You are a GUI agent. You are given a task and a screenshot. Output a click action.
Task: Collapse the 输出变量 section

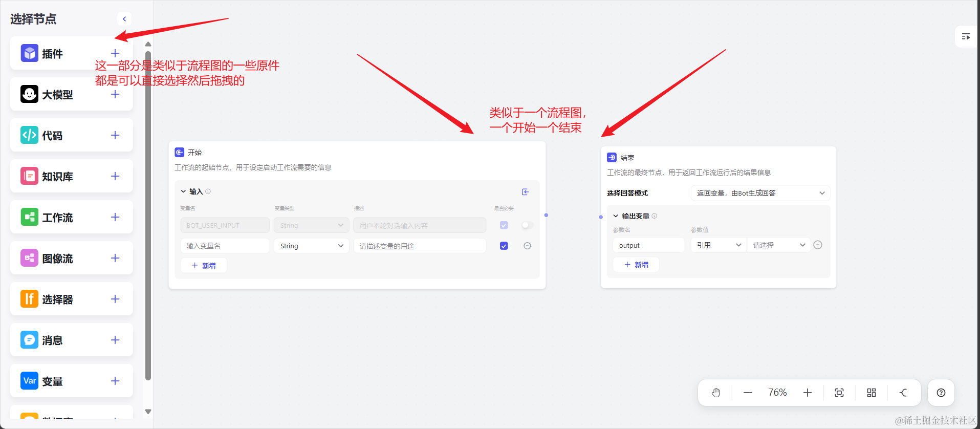[616, 217]
